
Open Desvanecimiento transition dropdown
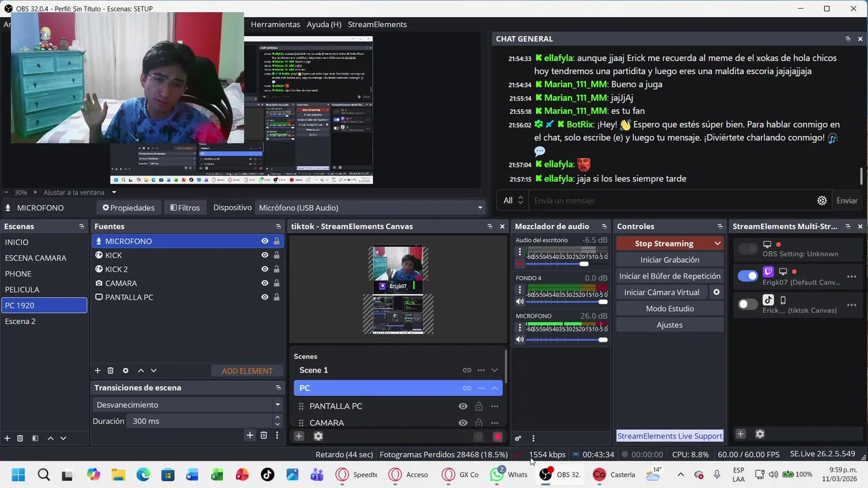point(188,405)
